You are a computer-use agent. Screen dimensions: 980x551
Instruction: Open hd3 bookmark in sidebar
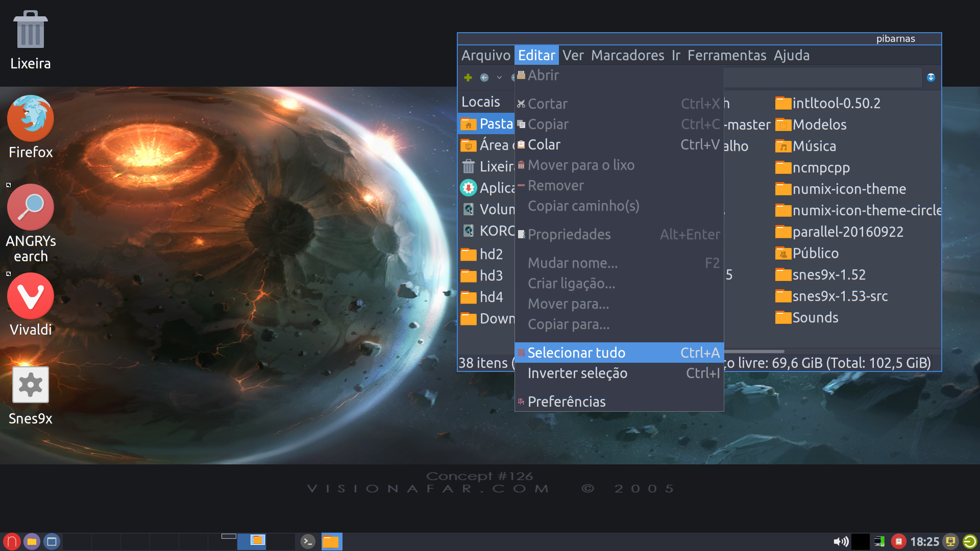[x=486, y=275]
